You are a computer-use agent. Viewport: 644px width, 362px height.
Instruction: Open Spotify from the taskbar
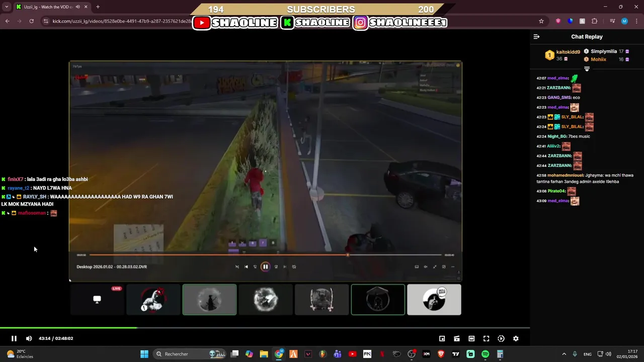pyautogui.click(x=485, y=354)
